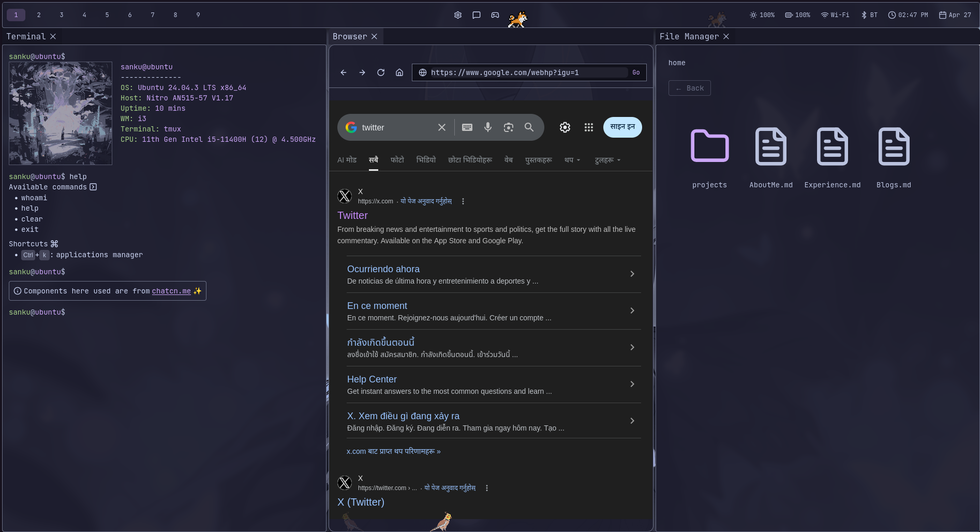980x532 pixels.
Task: Check the battery 100% indicator
Action: coord(797,15)
